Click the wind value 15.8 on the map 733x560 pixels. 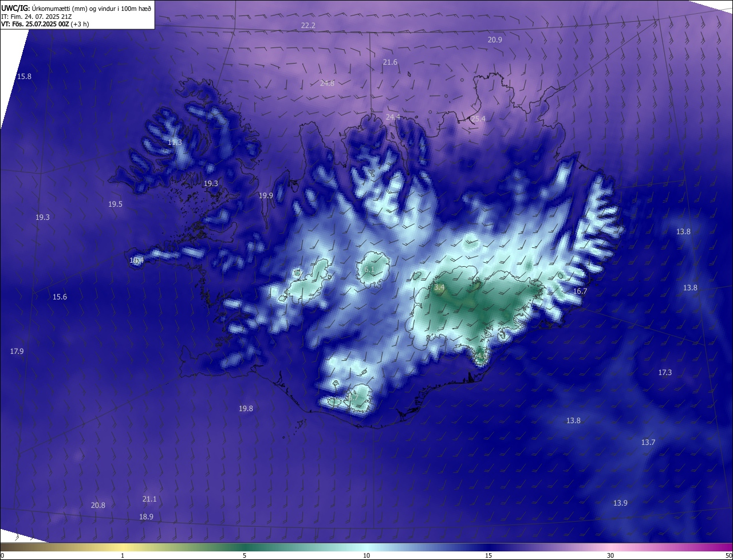click(24, 77)
